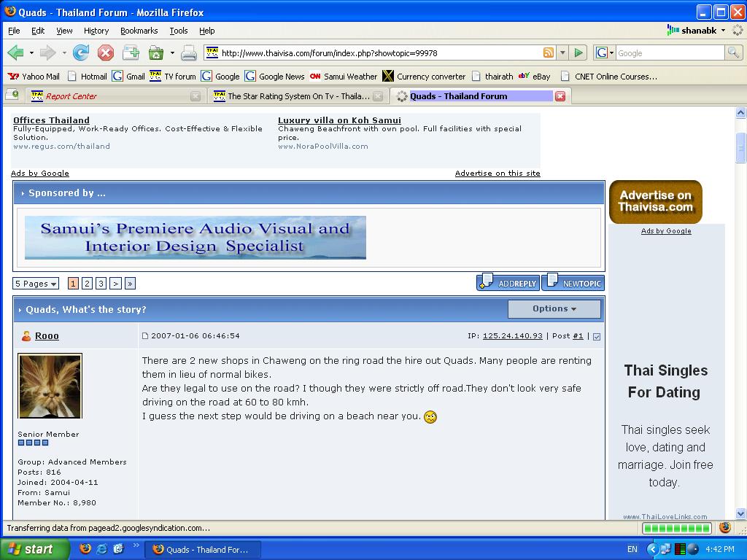Viewport: 747px width, 560px height.
Task: Click the Samui's Premiere Audio Visual banner
Action: [x=196, y=238]
